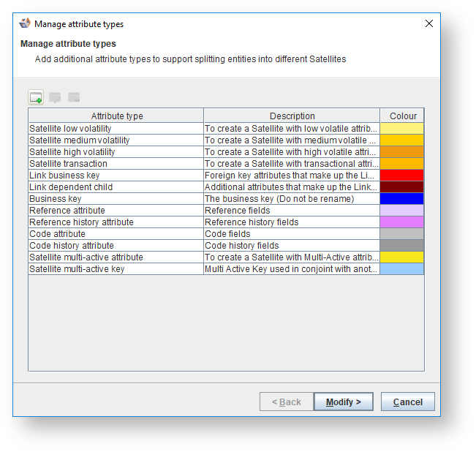This screenshot has height=452, width=476.
Task: Click the 'Reference fields' description cell
Action: tap(292, 211)
